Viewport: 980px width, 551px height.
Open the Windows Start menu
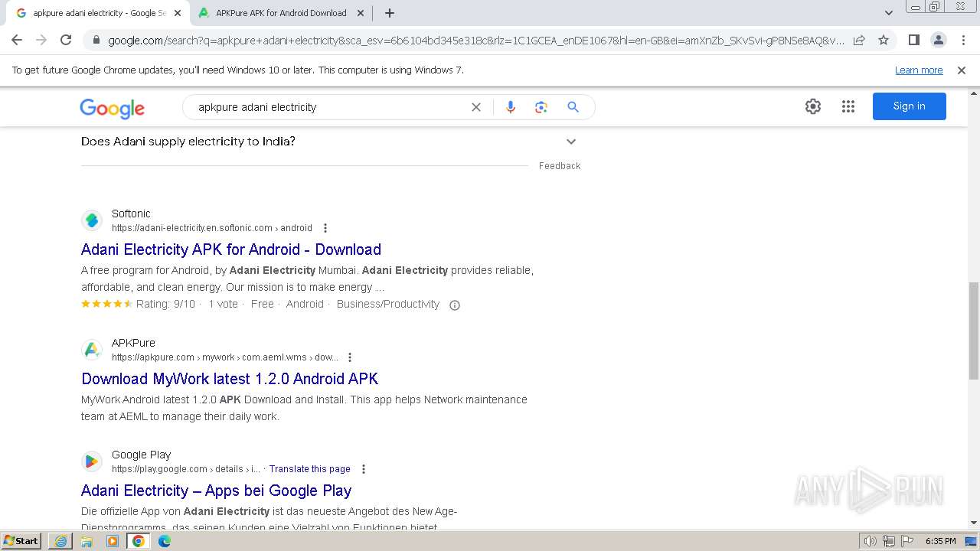[x=21, y=541]
